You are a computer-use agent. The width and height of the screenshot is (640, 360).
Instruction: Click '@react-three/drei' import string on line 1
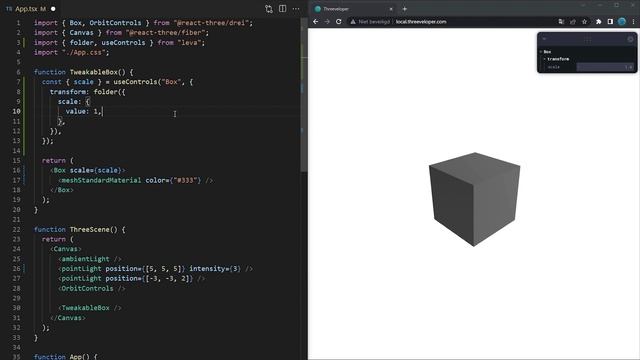[211, 23]
